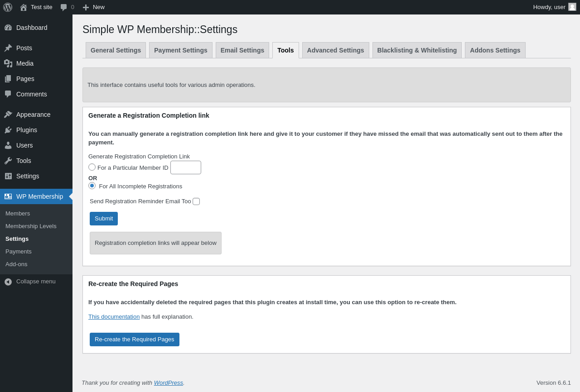Open the Dashboard icon in sidebar
580x392 pixels.
click(8, 28)
